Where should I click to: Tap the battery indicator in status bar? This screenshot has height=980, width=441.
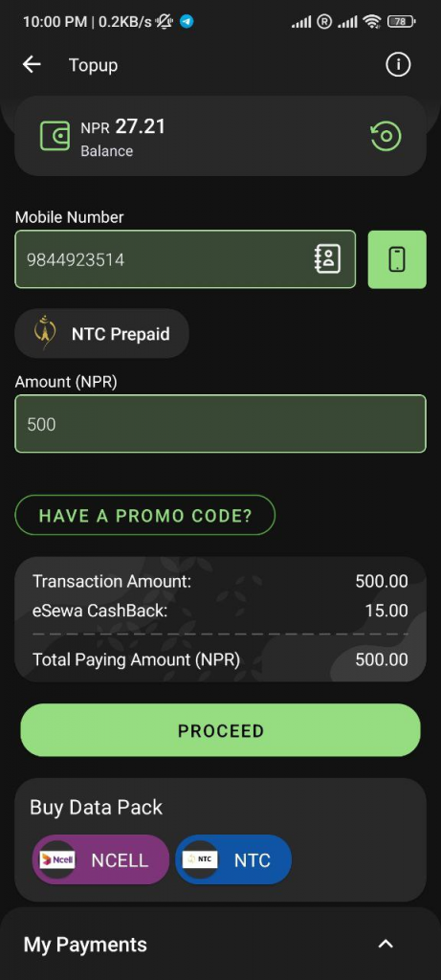[402, 22]
